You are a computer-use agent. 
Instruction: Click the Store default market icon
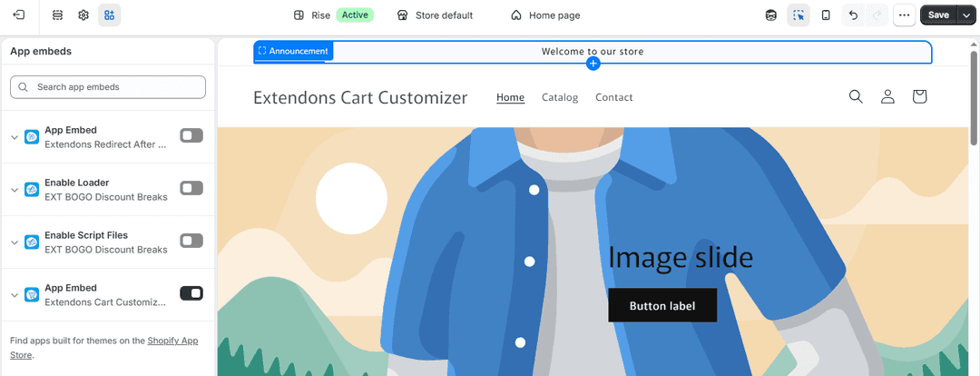403,15
